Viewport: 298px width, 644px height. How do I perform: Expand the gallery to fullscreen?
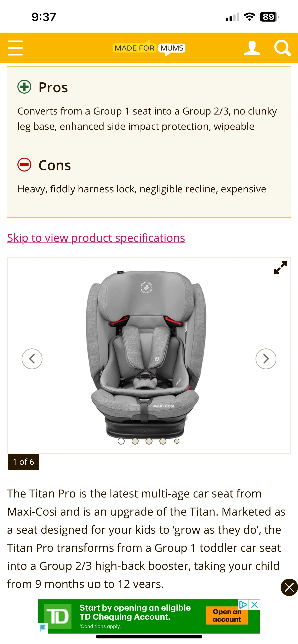tap(281, 268)
